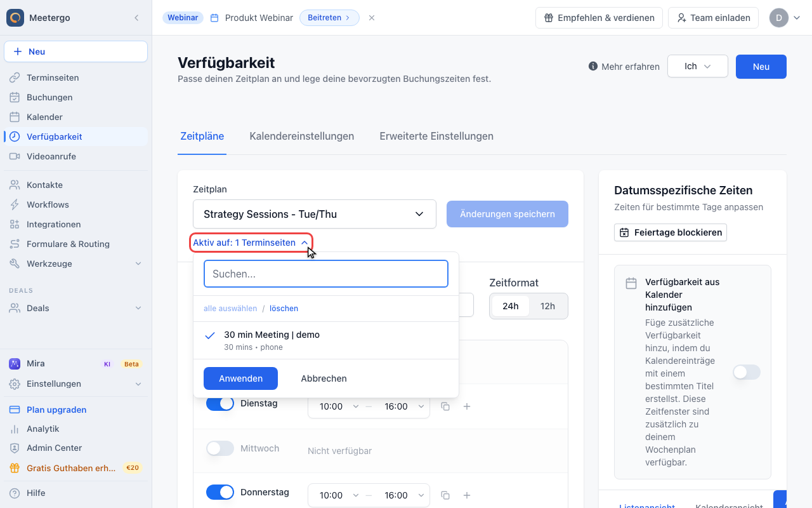Viewport: 812px width, 508px height.
Task: Click the Neu button in the sidebar
Action: pos(75,51)
